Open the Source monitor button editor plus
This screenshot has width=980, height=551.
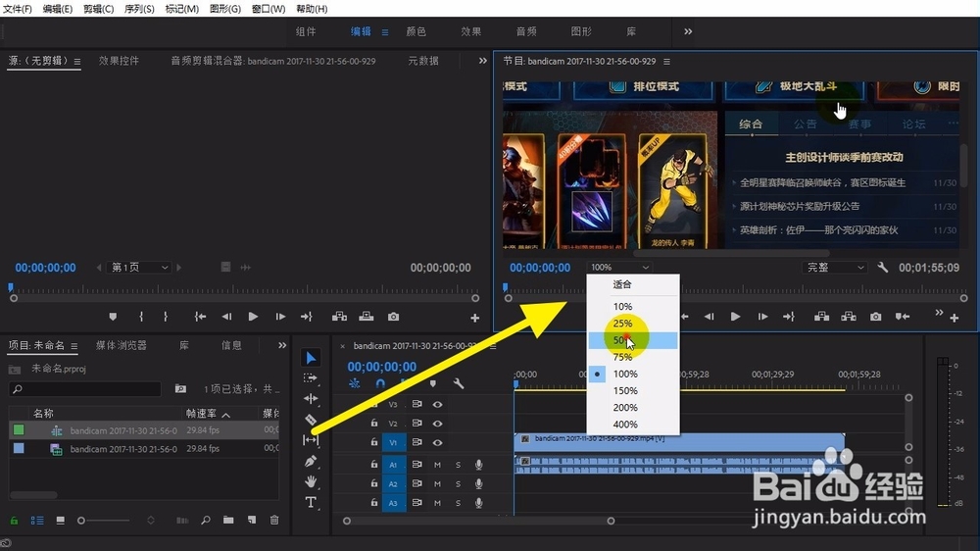pos(475,318)
